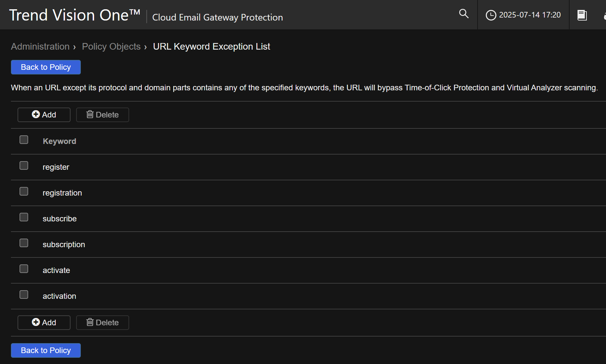
Task: Click the plus icon on top Add button
Action: pyautogui.click(x=36, y=114)
